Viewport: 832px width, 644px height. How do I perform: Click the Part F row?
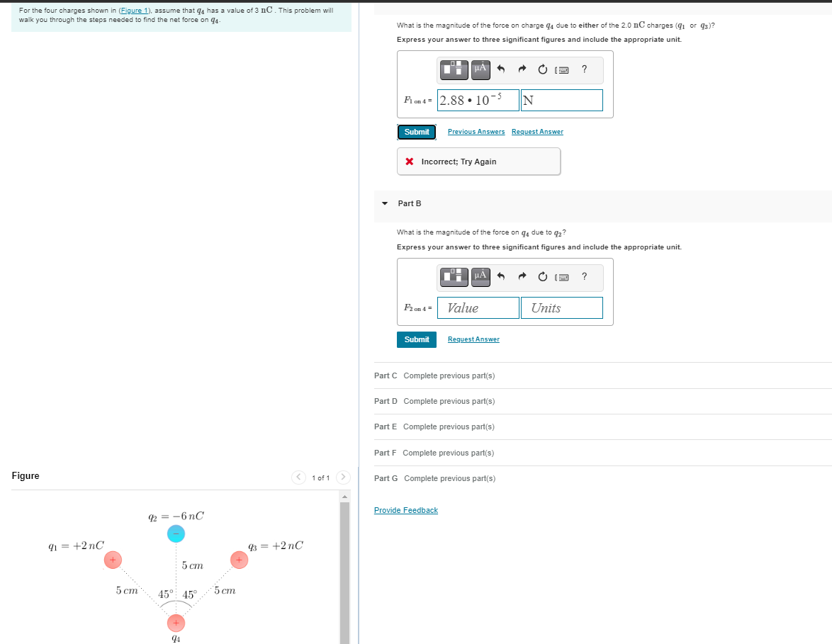(x=603, y=453)
